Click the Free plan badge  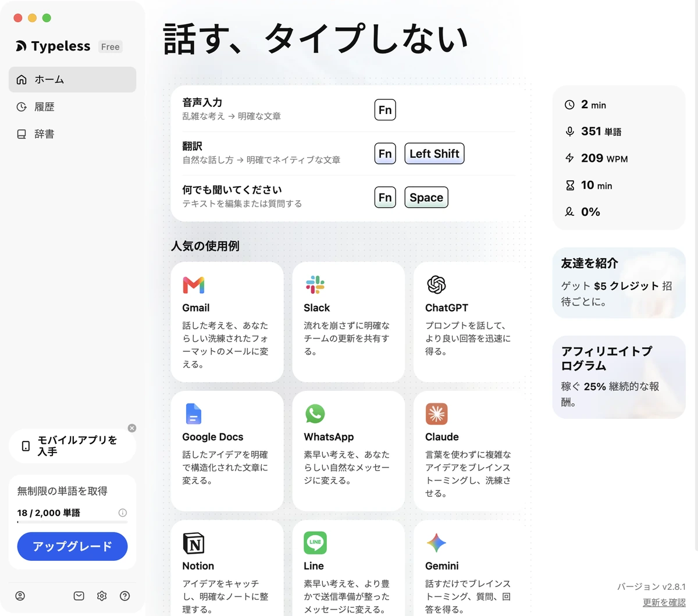110,47
